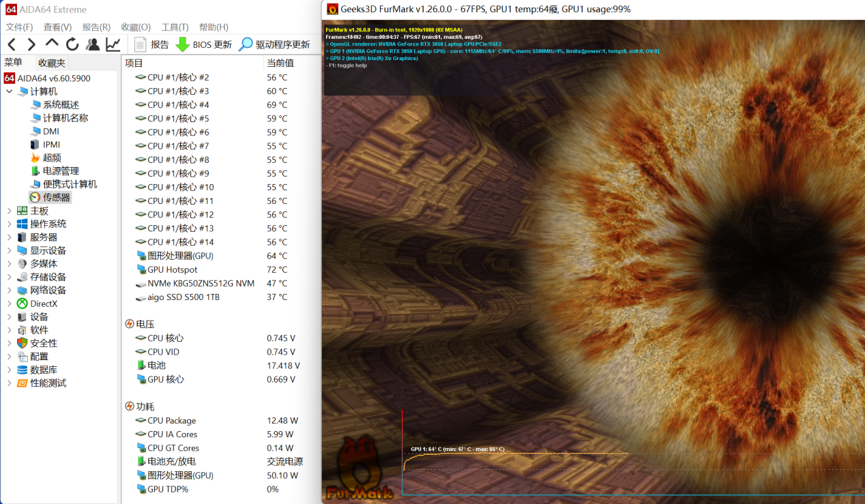The width and height of the screenshot is (865, 504).
Task: Select 系统概述 in the tree
Action: click(x=55, y=105)
